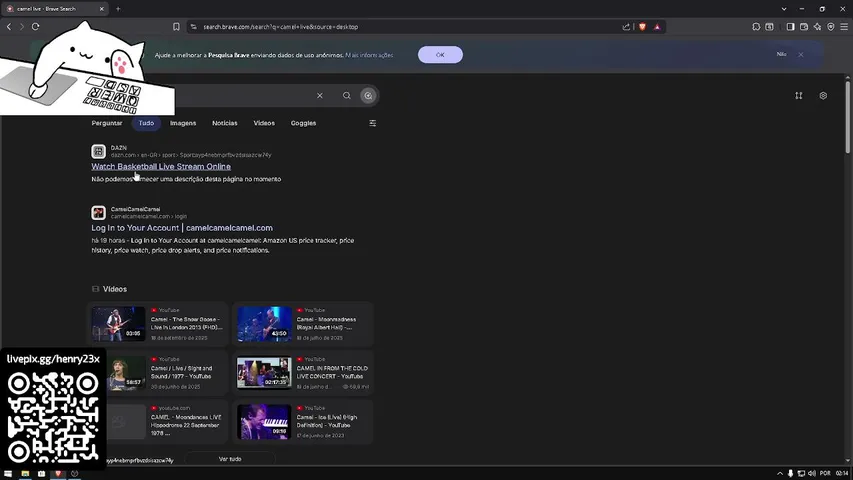Click the layout toggle icon beside settings gear
Image resolution: width=853 pixels, height=480 pixels.
(x=799, y=96)
